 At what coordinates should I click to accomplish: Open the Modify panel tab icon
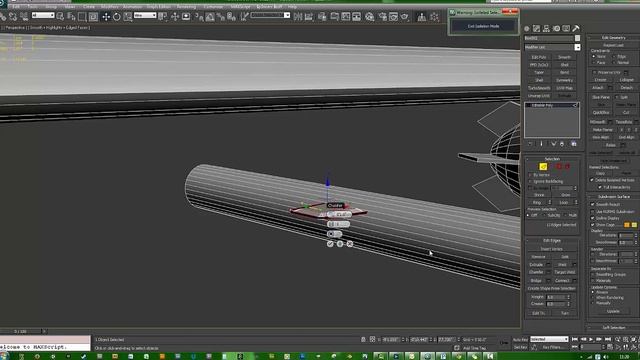[x=536, y=28]
